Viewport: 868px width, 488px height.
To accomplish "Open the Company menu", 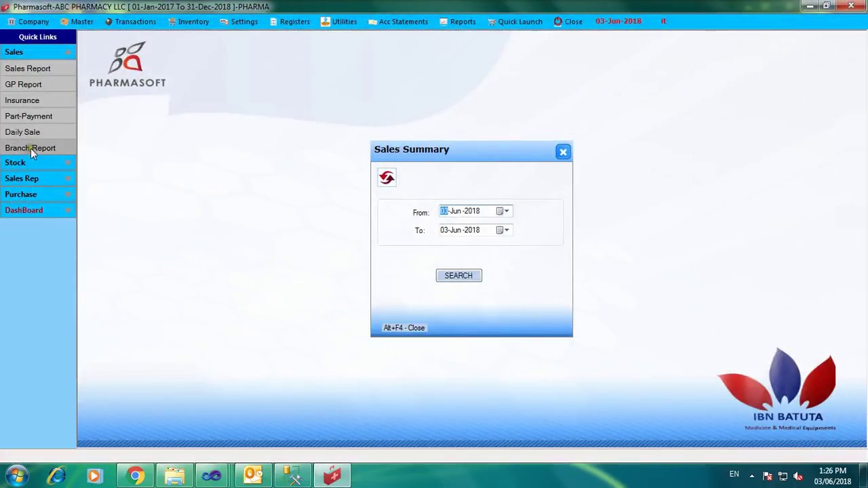I will click(28, 22).
